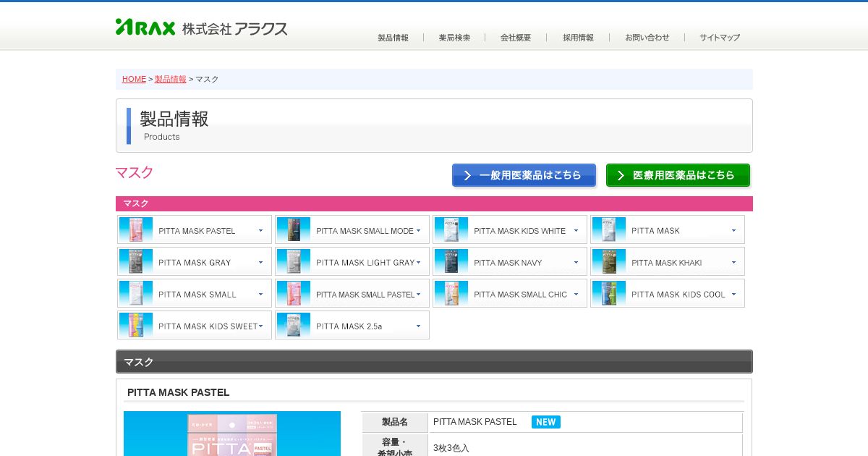This screenshot has height=456, width=868.
Task: Open 薬局検索 navigation item
Action: pos(454,38)
